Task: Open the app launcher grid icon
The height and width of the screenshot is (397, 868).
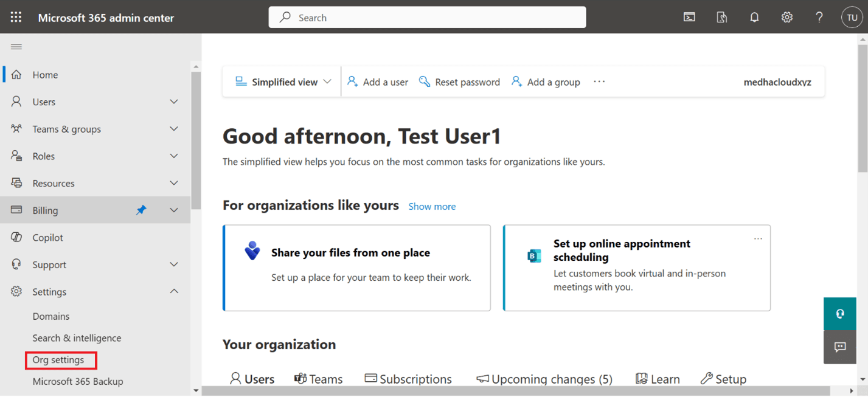Action: coord(16,17)
